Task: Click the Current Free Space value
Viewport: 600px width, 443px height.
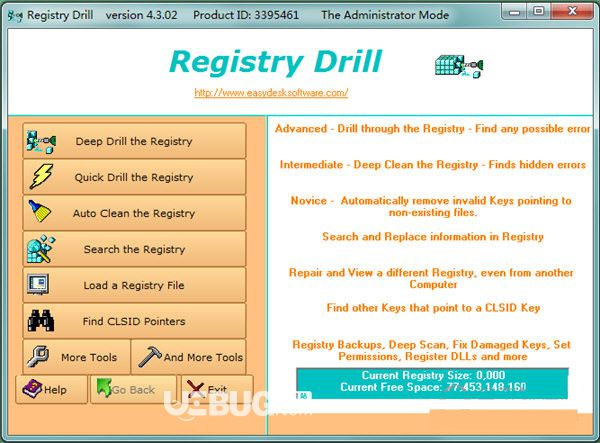Action: [x=486, y=387]
